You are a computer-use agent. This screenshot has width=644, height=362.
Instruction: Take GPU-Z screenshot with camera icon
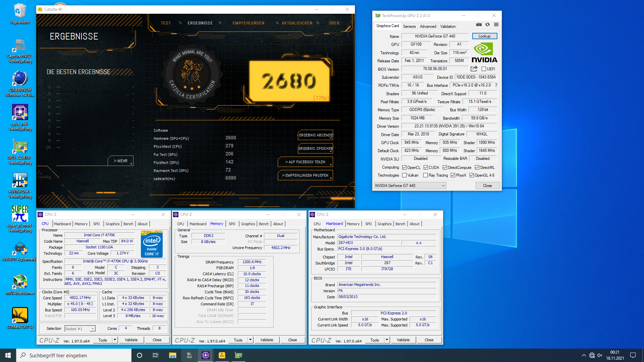click(479, 25)
